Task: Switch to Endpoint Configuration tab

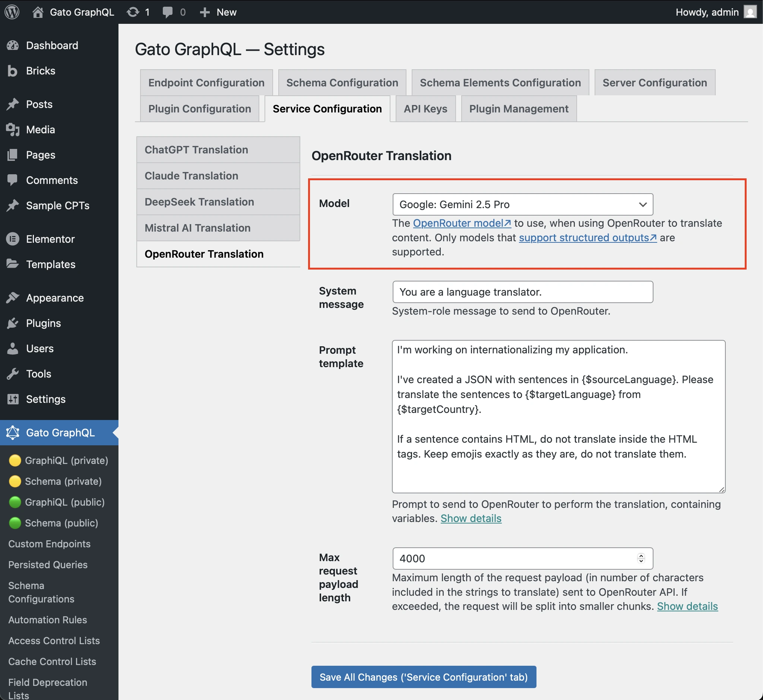Action: [206, 83]
